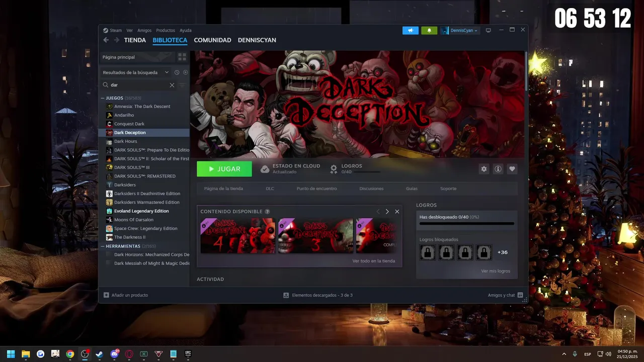Screen dimensions: 644x362
Task: Open Amigos y chat panel
Action: pos(505,295)
